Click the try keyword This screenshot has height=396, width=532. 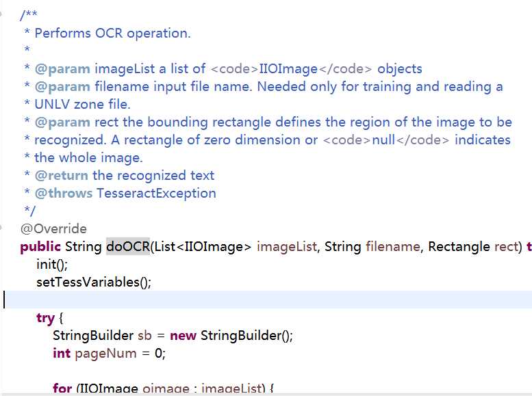45,318
